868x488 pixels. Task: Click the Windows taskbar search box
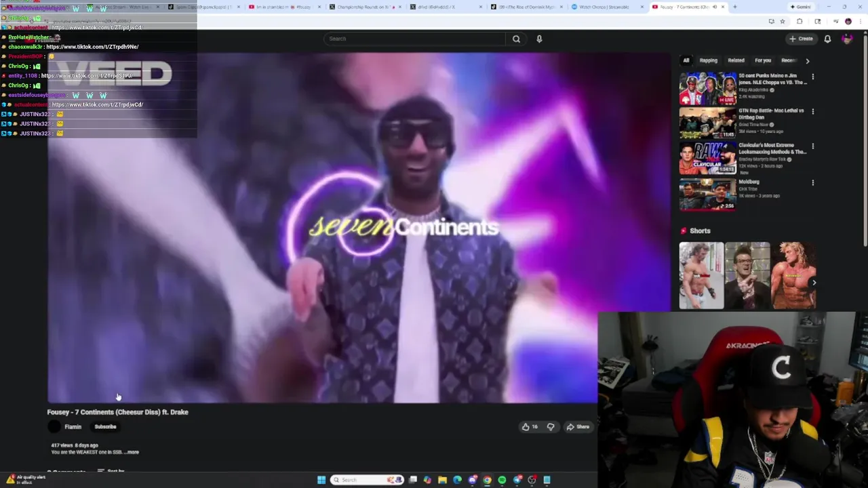pos(367,480)
